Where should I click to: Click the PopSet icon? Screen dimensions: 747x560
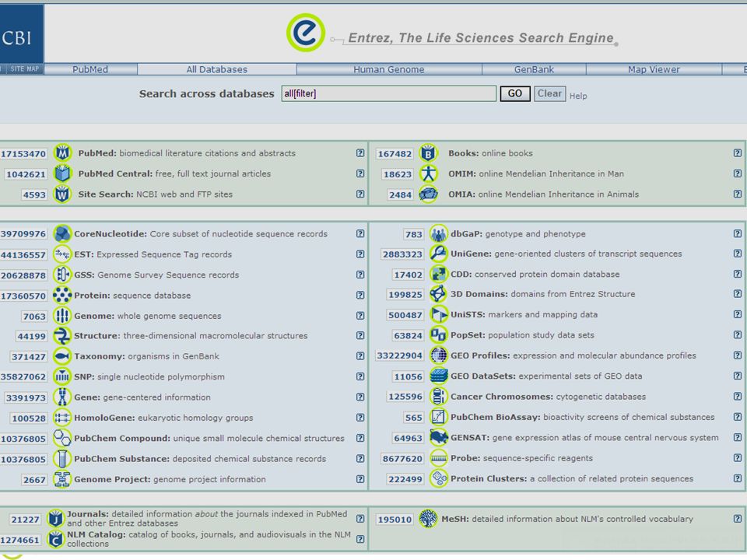point(438,334)
